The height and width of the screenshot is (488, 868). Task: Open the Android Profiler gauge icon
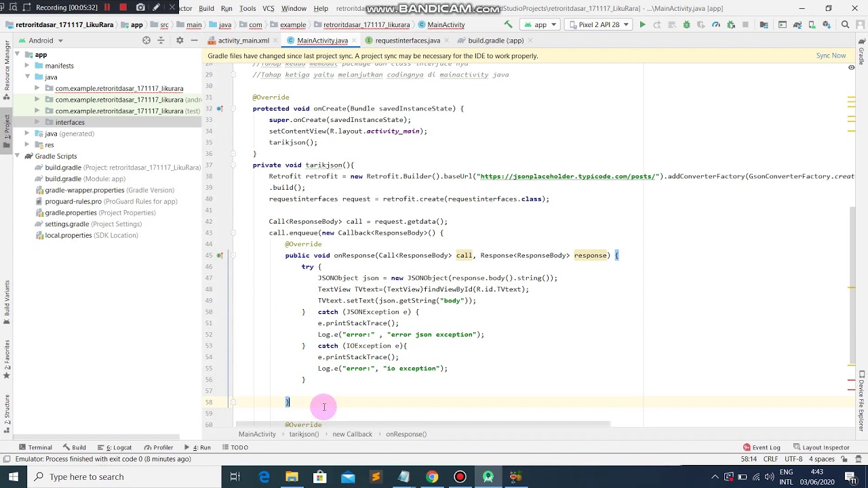coord(716,24)
